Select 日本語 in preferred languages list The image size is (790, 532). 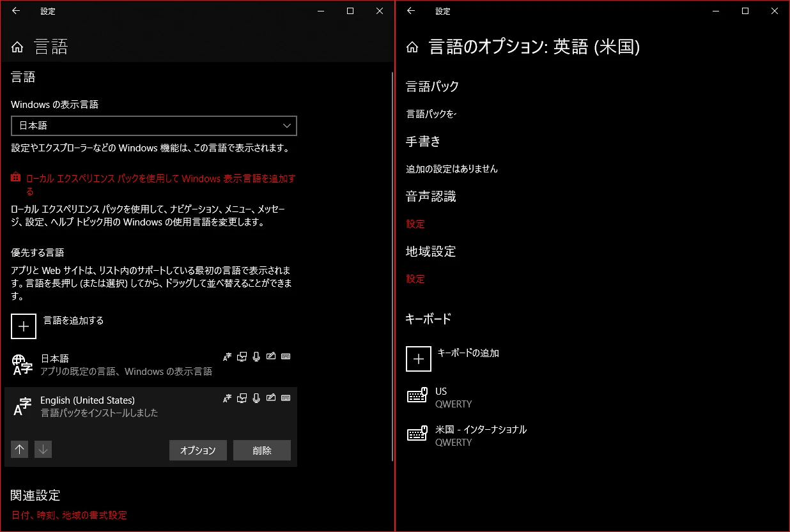[151, 365]
